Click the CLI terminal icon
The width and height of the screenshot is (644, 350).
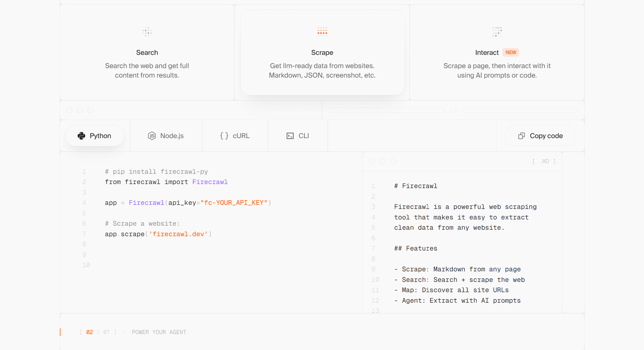click(290, 136)
